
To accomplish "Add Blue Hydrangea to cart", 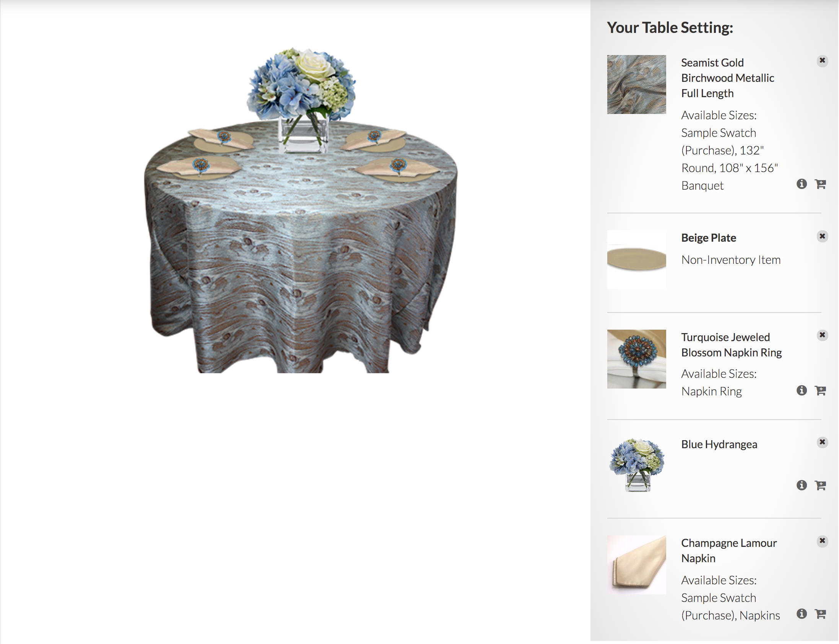I will 820,485.
